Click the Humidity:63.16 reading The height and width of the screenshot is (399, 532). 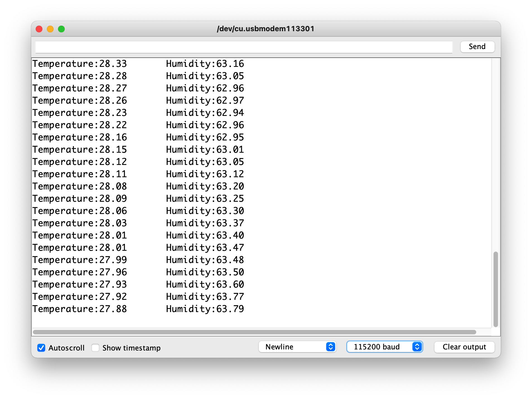[205, 64]
